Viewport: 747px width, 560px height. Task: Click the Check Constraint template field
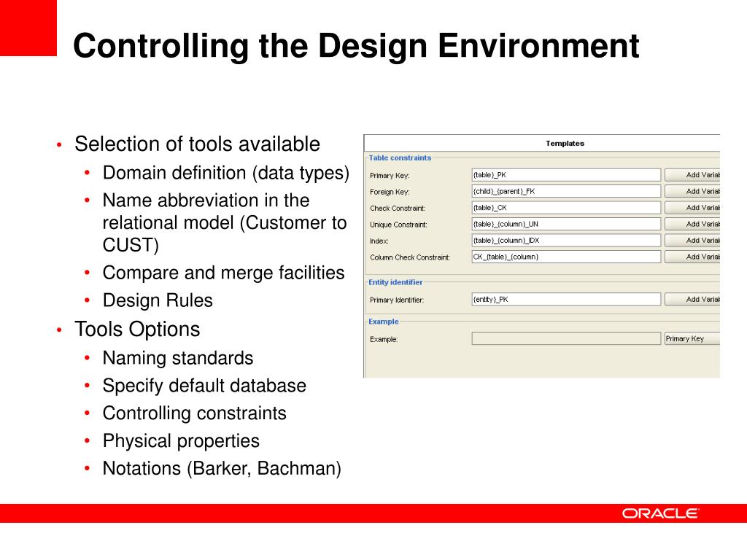coord(566,208)
